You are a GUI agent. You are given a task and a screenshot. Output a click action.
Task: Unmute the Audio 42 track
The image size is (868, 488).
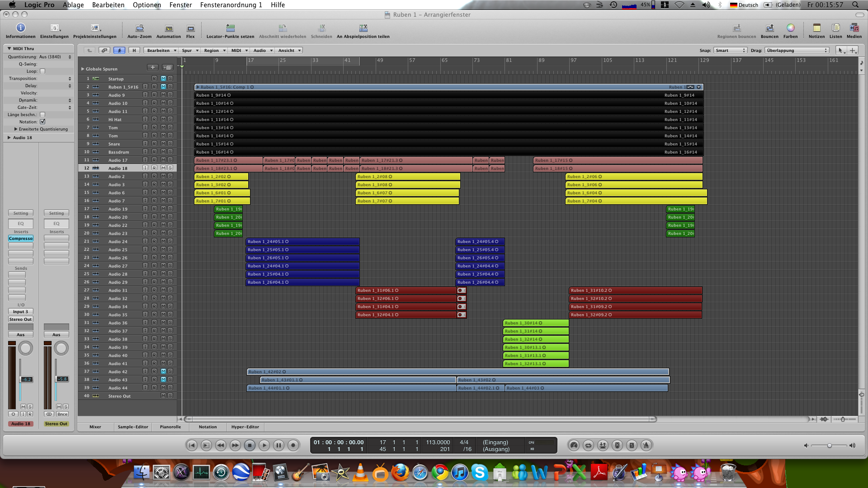click(163, 371)
